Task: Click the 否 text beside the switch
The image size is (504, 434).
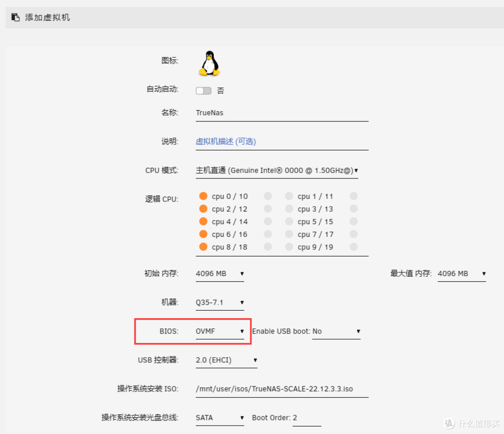Action: 220,91
